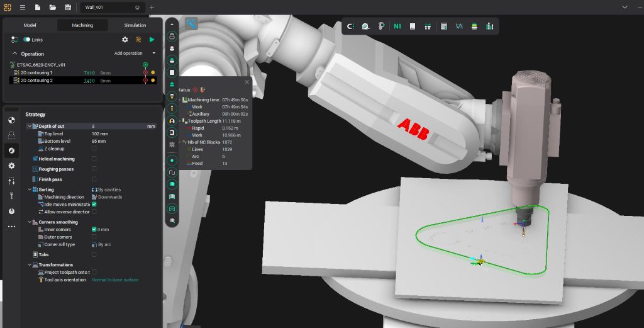This screenshot has height=328, width=644.
Task: Edit the Bottom level value 85 mm
Action: pyautogui.click(x=99, y=141)
